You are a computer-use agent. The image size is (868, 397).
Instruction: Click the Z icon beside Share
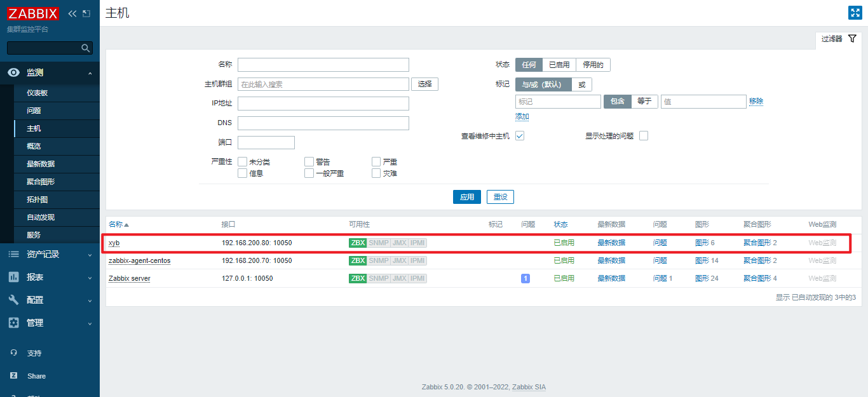14,376
